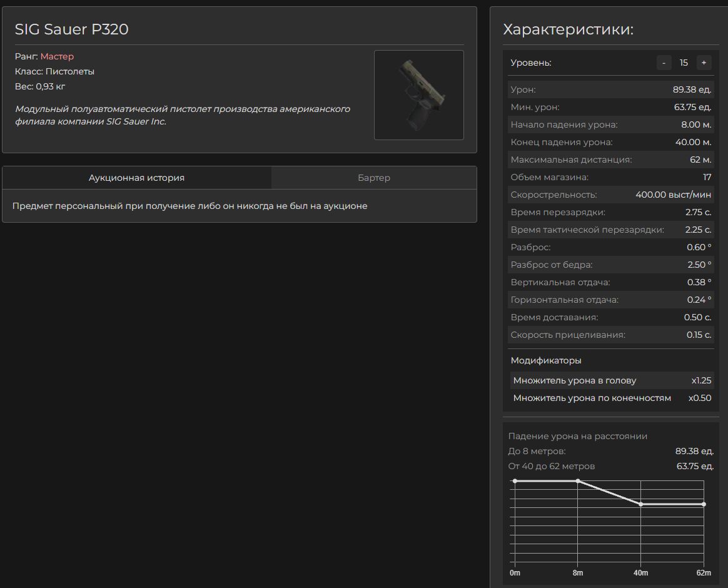Click the italic weapon description text
The width and height of the screenshot is (728, 588).
pyautogui.click(x=183, y=115)
